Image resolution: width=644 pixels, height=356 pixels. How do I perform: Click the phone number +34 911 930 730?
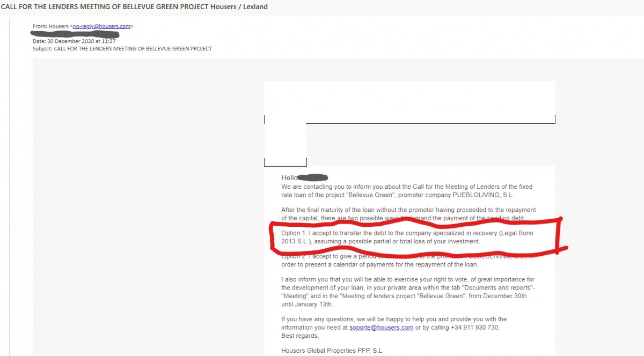point(474,328)
